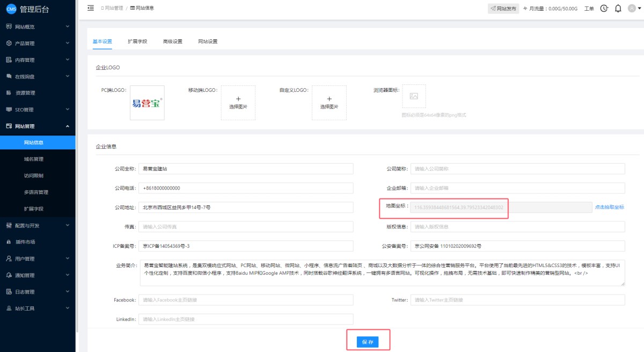
Task: Collapse the 网站管理 sidebar menu
Action: click(x=38, y=126)
